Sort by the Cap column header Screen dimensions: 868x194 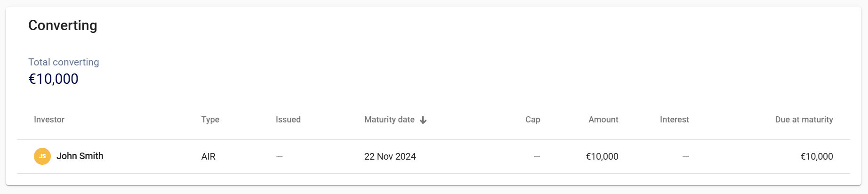pyautogui.click(x=532, y=120)
